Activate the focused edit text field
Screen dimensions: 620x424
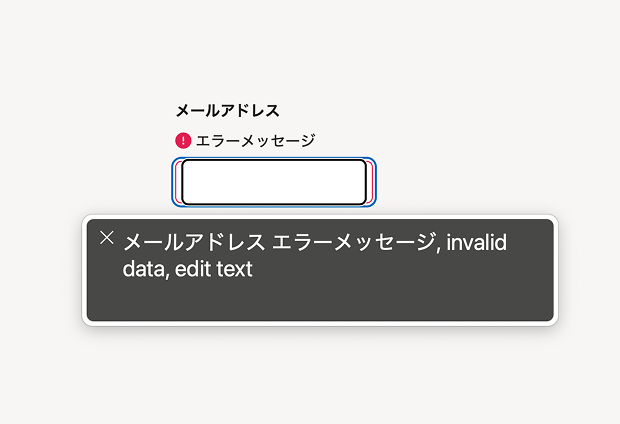pyautogui.click(x=274, y=182)
